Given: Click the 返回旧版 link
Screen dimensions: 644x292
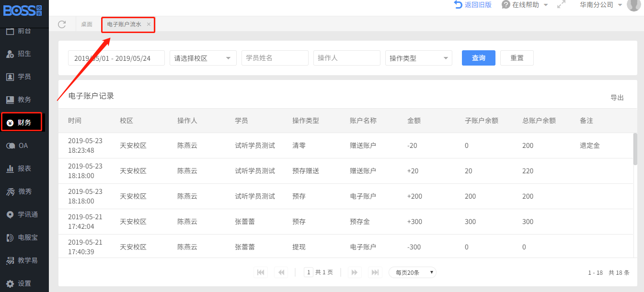Looking at the screenshot, I should point(478,4).
